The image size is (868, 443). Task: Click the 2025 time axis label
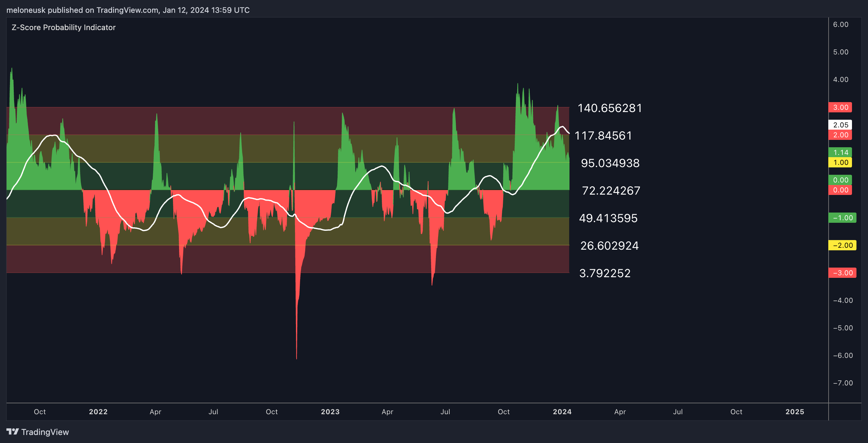tap(795, 412)
